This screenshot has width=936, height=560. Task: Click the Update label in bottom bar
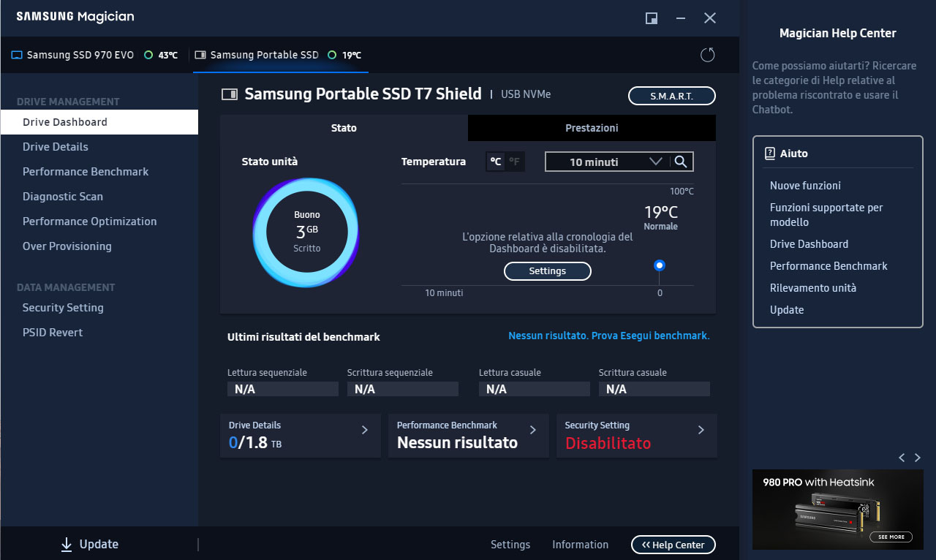99,544
